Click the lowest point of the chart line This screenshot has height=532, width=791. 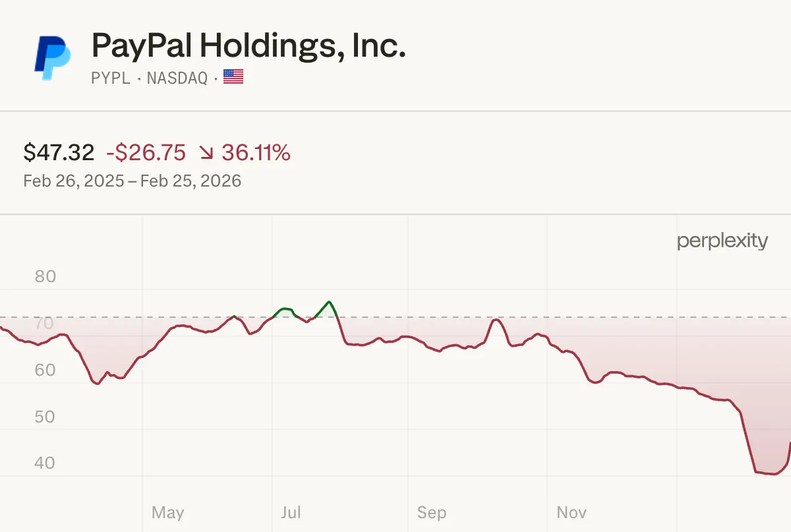[x=771, y=474]
